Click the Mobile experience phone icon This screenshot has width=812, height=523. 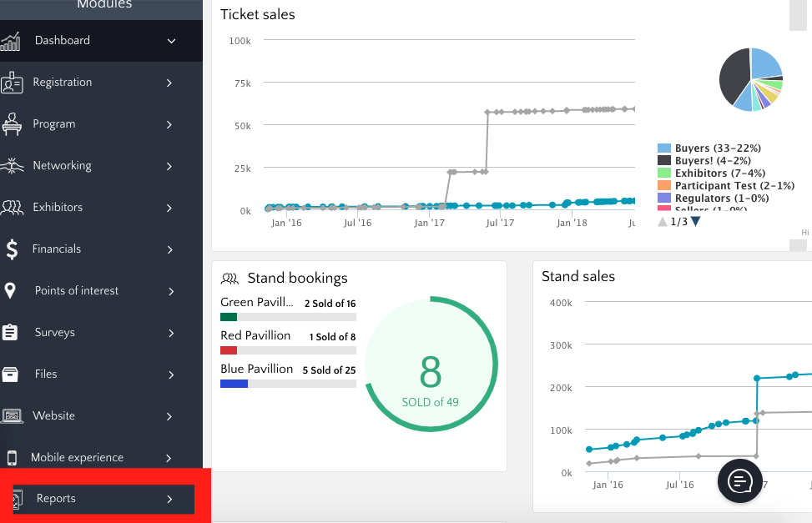pos(12,458)
